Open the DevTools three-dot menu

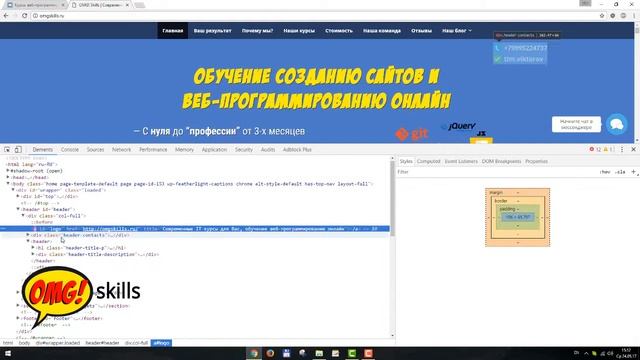click(622, 150)
